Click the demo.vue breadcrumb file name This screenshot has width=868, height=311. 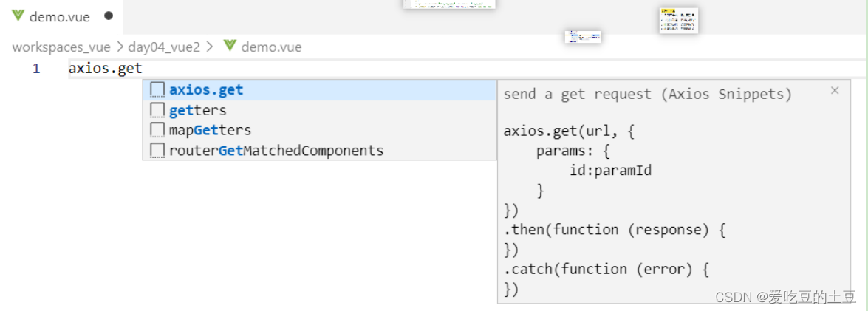click(x=271, y=47)
